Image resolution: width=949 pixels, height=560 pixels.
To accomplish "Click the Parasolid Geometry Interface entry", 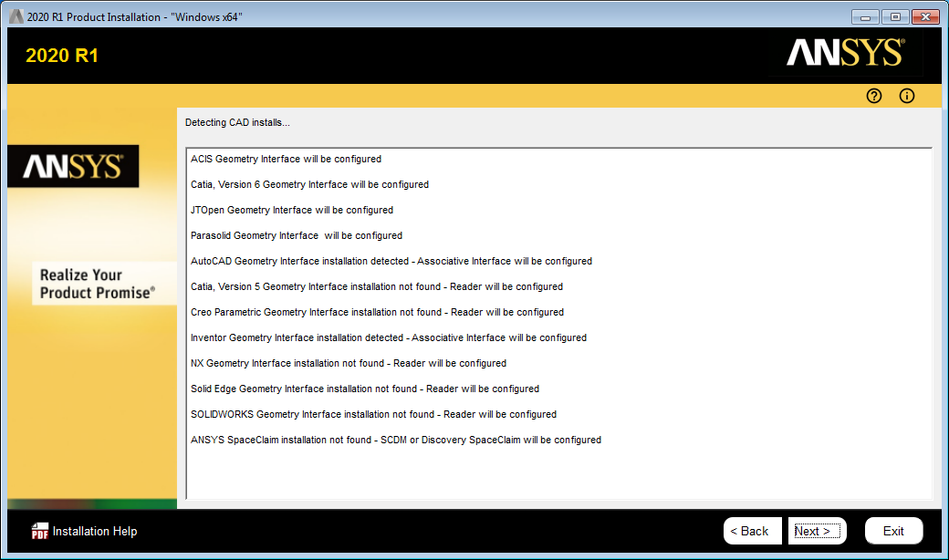I will pyautogui.click(x=296, y=235).
